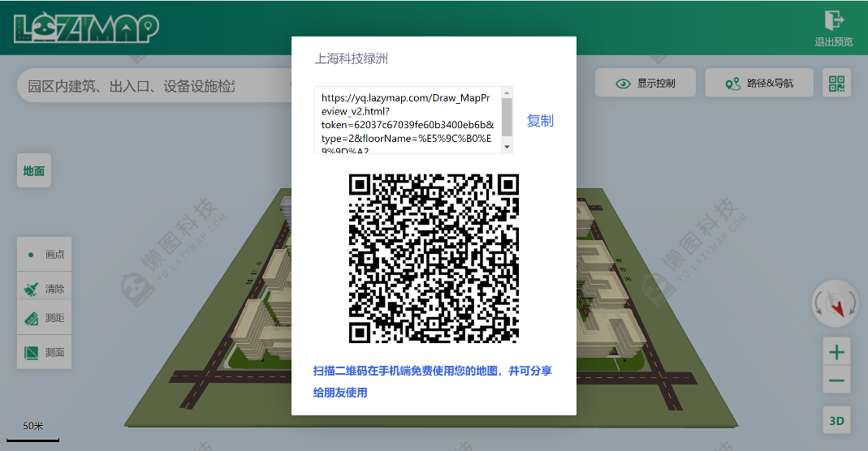Open the QR code share icon

pyautogui.click(x=836, y=84)
